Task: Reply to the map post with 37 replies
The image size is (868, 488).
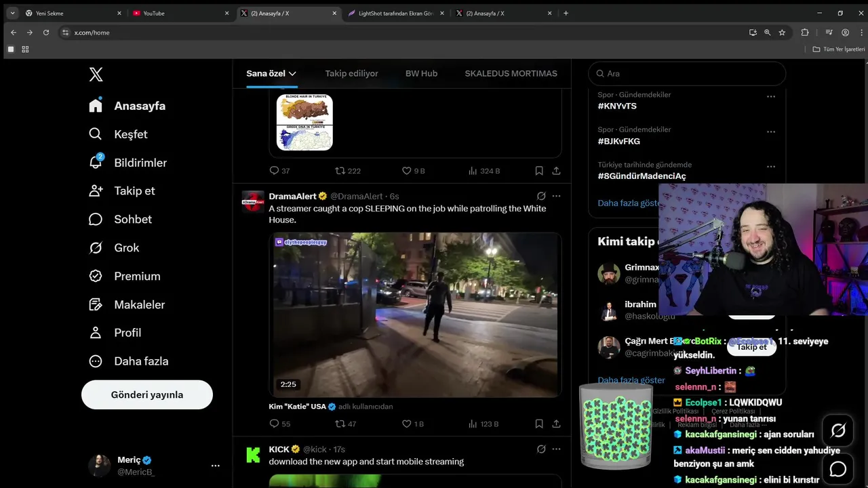Action: pyautogui.click(x=279, y=171)
